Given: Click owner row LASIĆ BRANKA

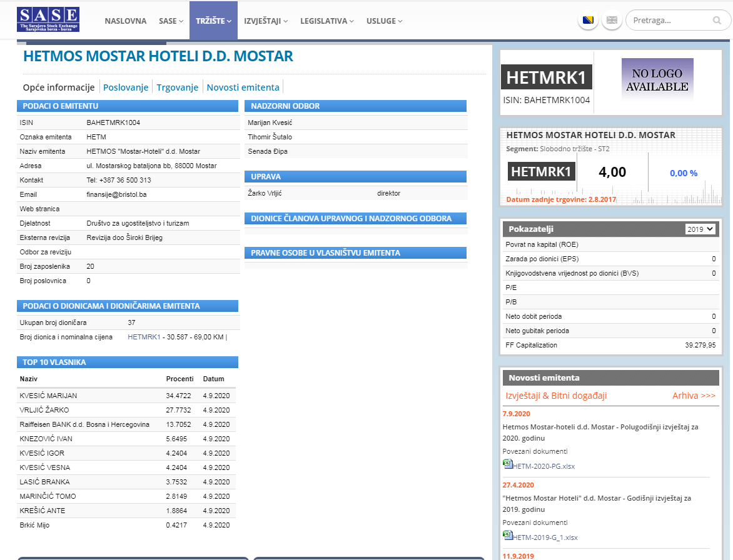Looking at the screenshot, I should click(x=126, y=482).
